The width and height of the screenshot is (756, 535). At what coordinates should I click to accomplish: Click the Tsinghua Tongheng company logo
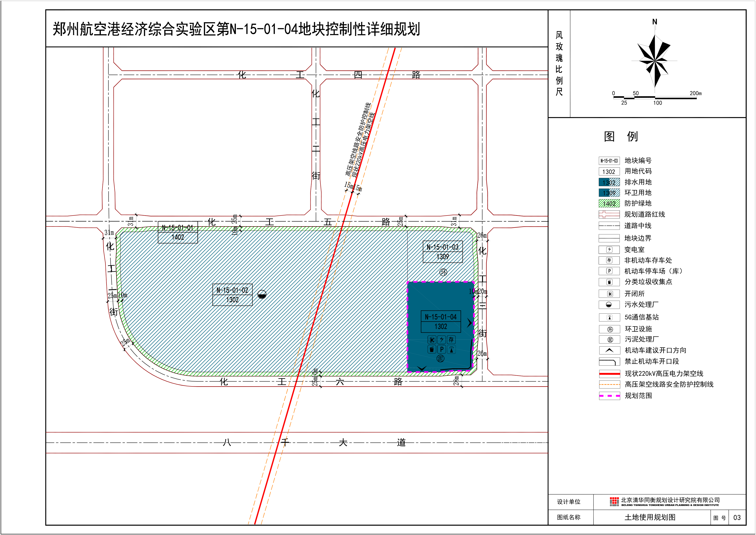click(614, 502)
